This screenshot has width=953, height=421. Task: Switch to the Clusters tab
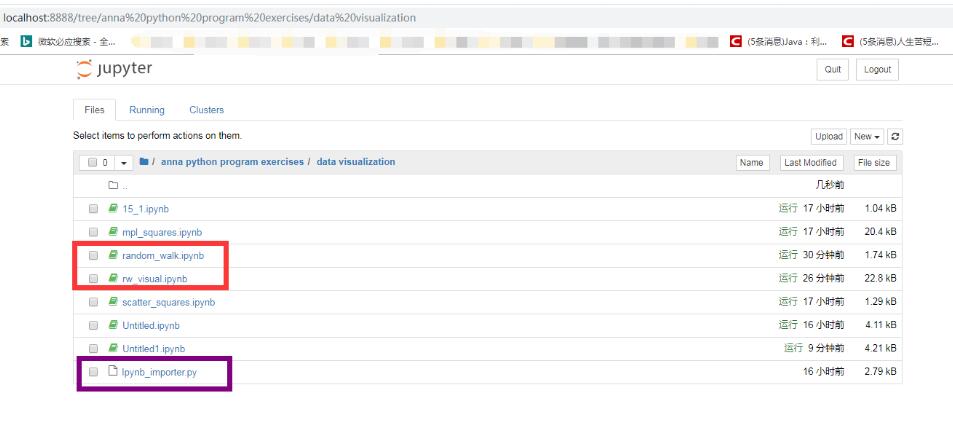207,110
